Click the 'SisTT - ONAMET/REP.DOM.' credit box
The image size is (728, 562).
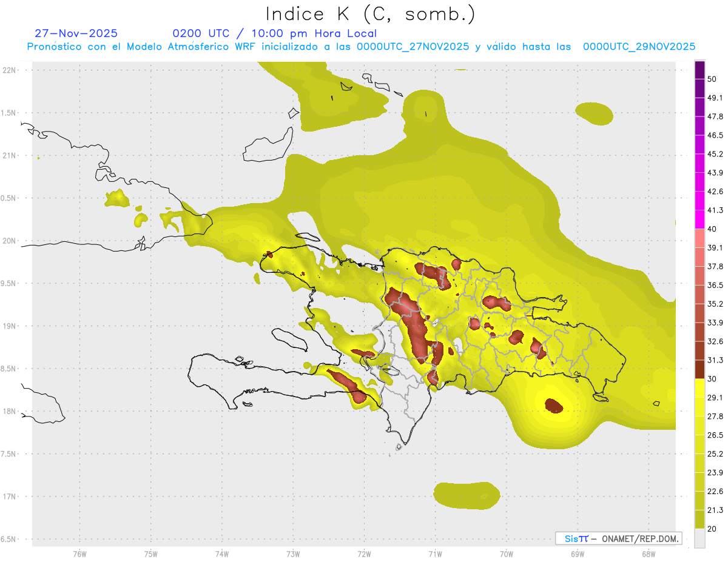[x=618, y=538]
